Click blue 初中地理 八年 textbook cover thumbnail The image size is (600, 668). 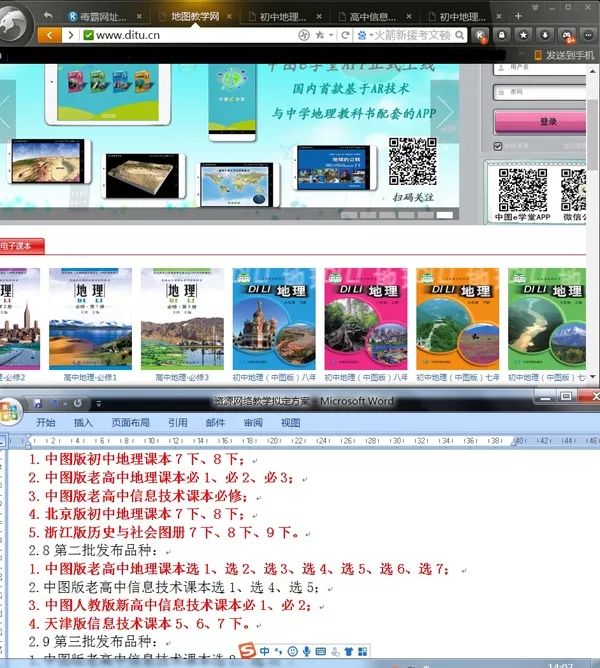pyautogui.click(x=274, y=319)
